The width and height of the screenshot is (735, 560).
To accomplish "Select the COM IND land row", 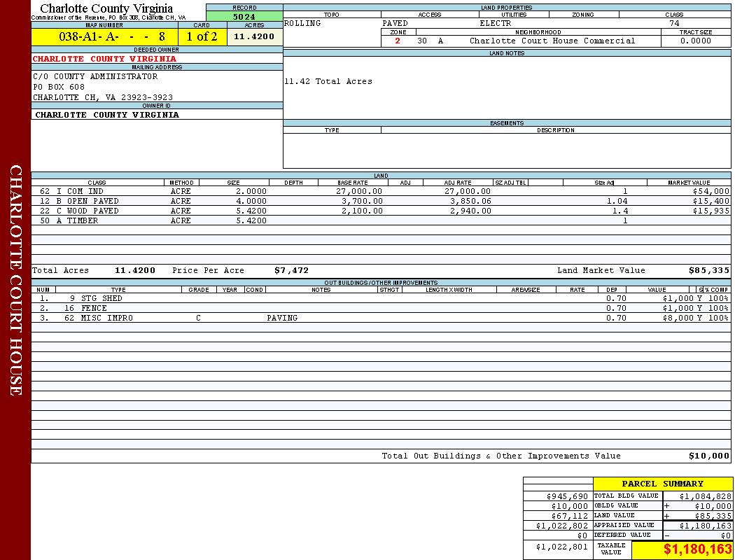I will click(84, 191).
